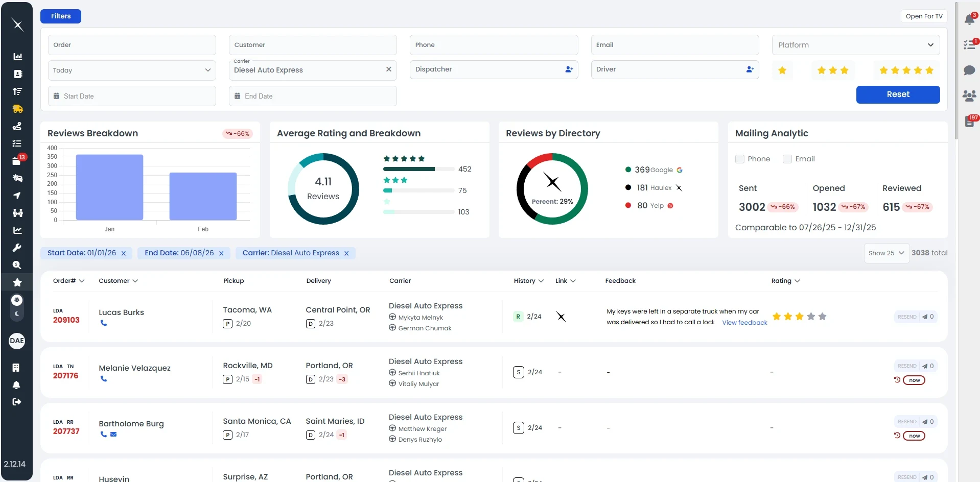
Task: Click the green Google legend dot
Action: 628,170
